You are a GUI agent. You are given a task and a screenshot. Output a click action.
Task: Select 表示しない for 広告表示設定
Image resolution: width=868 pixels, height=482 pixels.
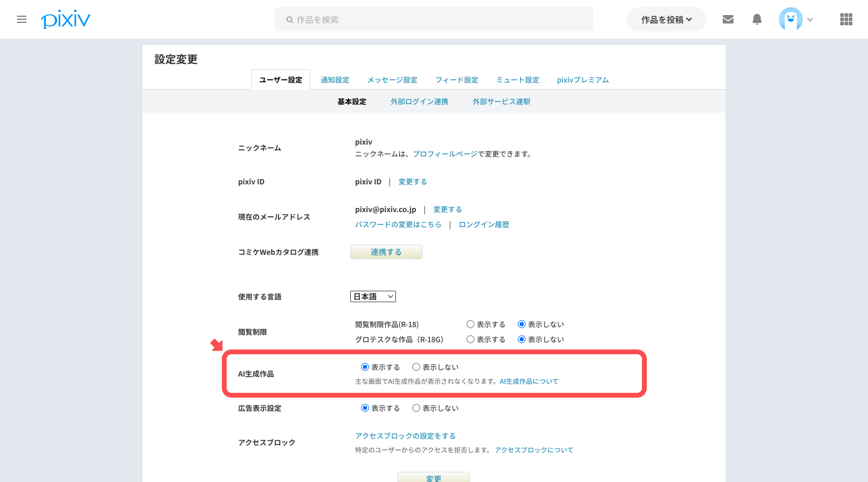click(x=416, y=408)
